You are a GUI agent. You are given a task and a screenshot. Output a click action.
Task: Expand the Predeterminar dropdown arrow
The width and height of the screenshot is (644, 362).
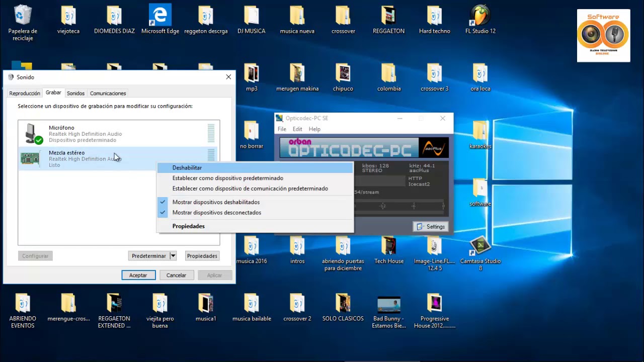[173, 256]
